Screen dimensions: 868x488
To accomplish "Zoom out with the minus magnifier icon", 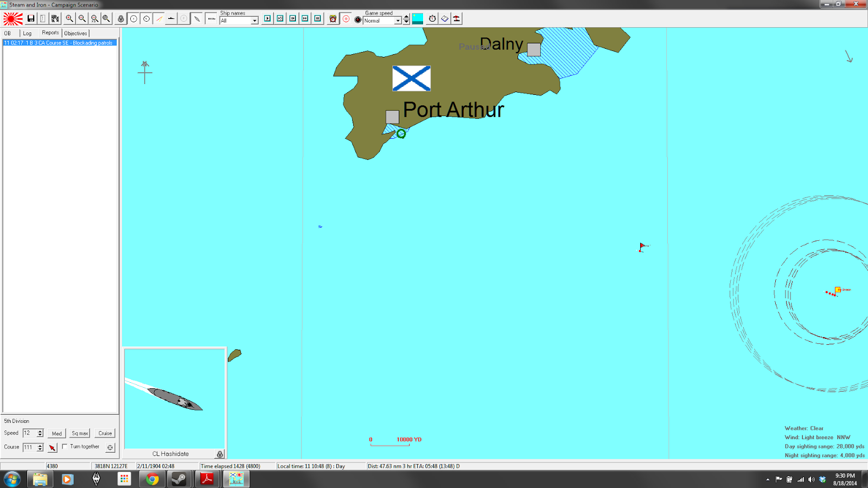I will click(82, 19).
